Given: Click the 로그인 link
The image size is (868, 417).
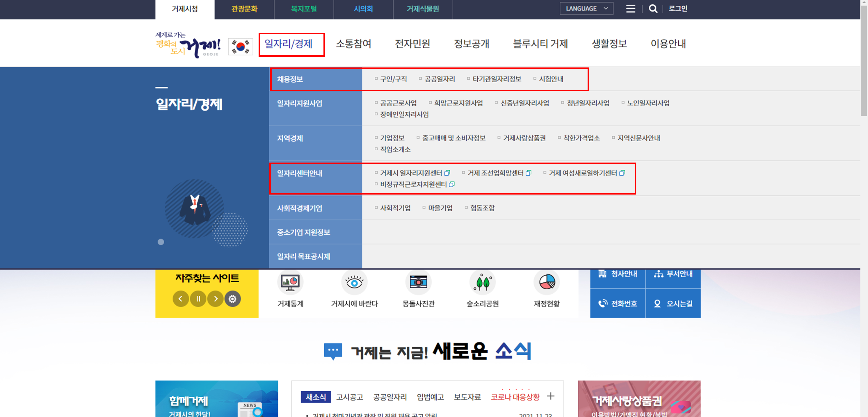Looking at the screenshot, I should tap(678, 9).
